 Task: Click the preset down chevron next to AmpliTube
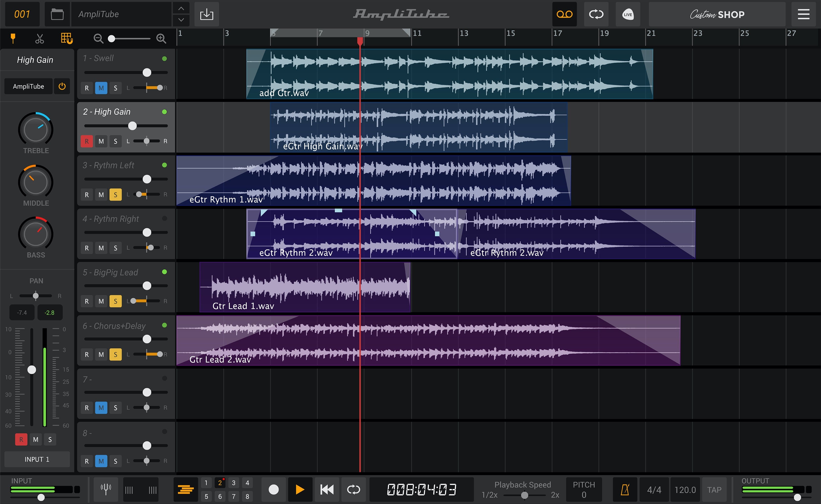click(181, 20)
